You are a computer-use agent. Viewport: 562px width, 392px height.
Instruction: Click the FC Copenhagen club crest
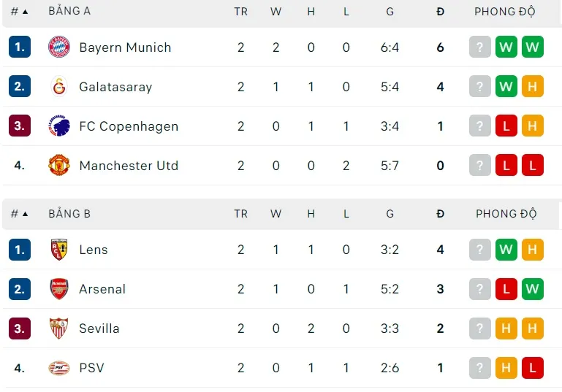pos(58,126)
